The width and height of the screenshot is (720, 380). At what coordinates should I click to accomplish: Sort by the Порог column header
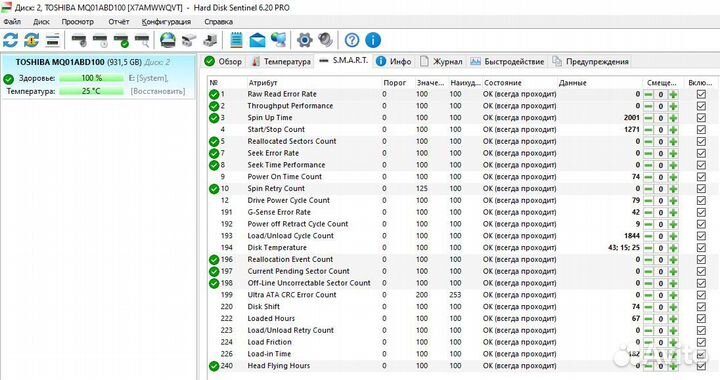click(394, 83)
